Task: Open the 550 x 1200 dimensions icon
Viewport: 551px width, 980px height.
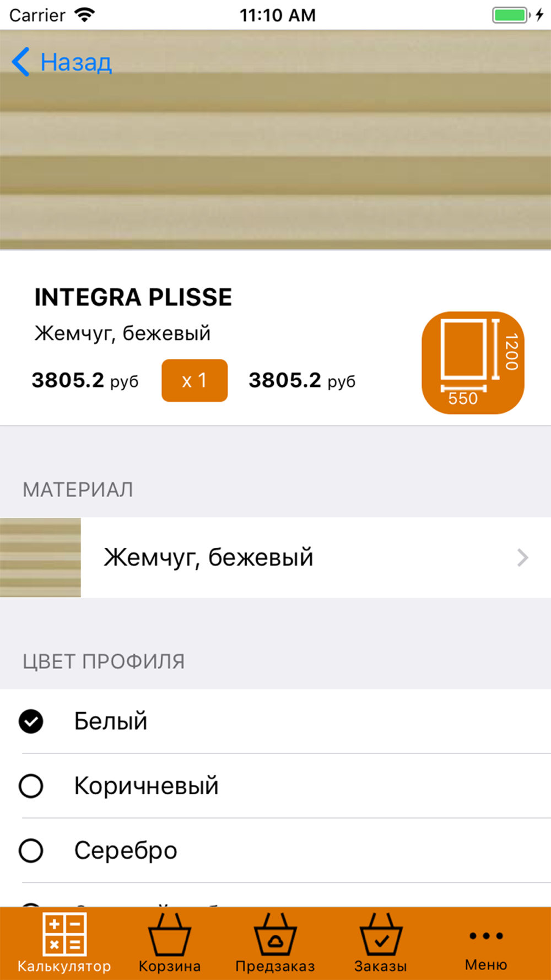Action: click(473, 363)
